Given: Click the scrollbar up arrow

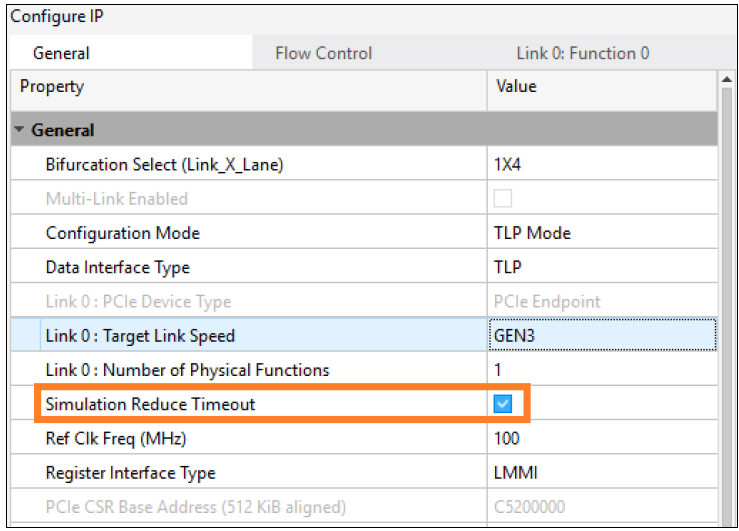Looking at the screenshot, I should (727, 79).
